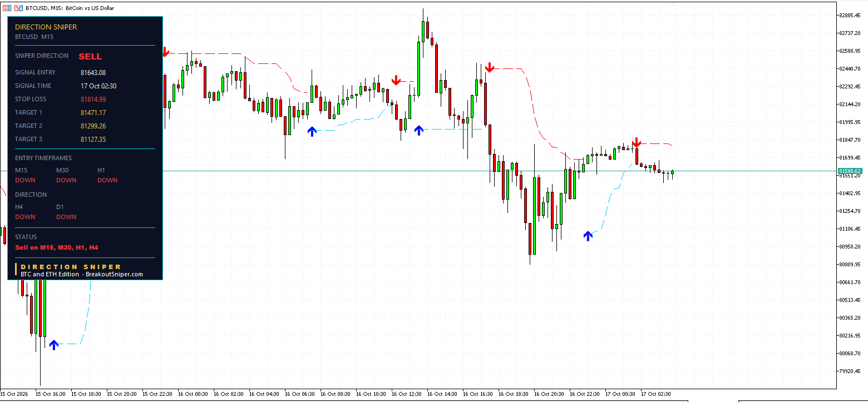
Task: Click the DOWN status under M30
Action: [66, 180]
